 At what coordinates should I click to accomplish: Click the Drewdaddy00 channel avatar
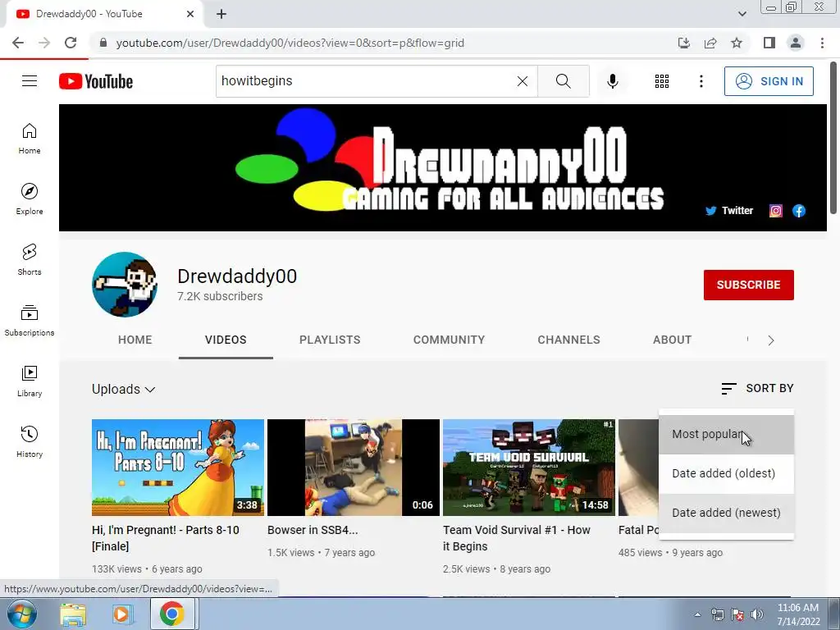(125, 285)
